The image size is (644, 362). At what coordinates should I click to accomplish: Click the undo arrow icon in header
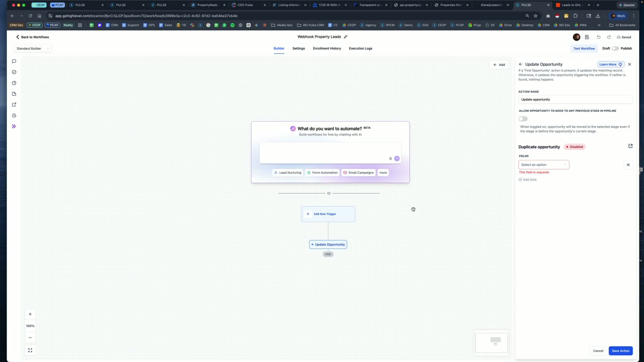pos(599,37)
